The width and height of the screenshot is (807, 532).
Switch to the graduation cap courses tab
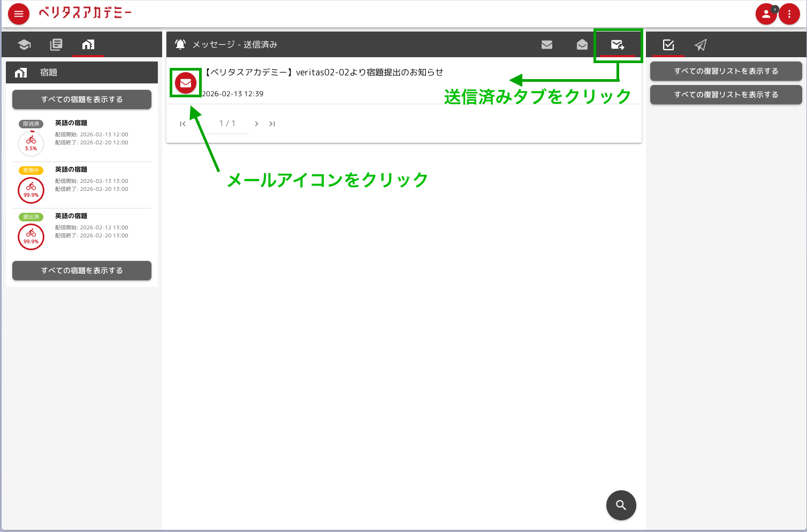(x=24, y=44)
